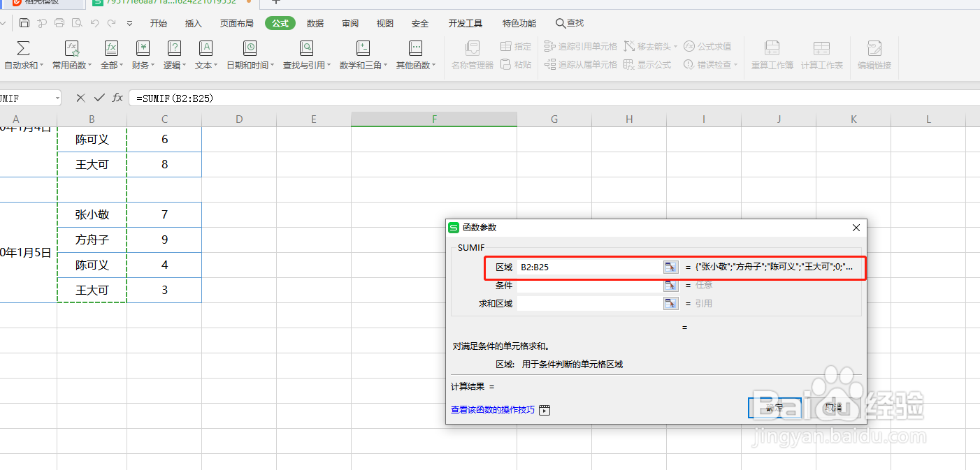Switch to the 页面布局 ribbon tab
This screenshot has width=980, height=470.
[237, 23]
